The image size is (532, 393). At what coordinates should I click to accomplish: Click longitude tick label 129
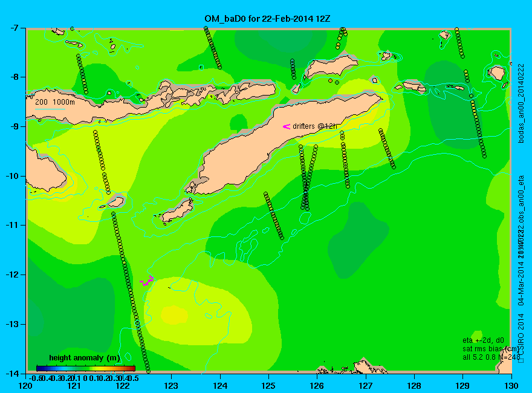(463, 386)
